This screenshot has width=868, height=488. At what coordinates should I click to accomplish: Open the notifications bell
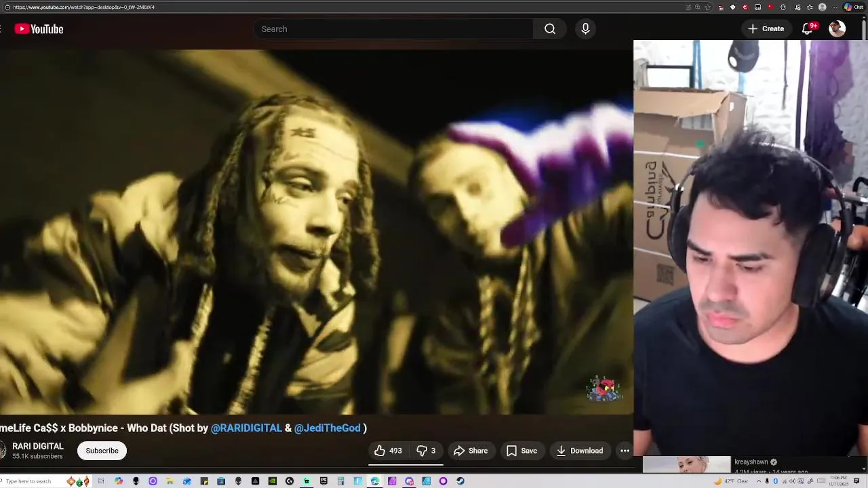pos(808,29)
